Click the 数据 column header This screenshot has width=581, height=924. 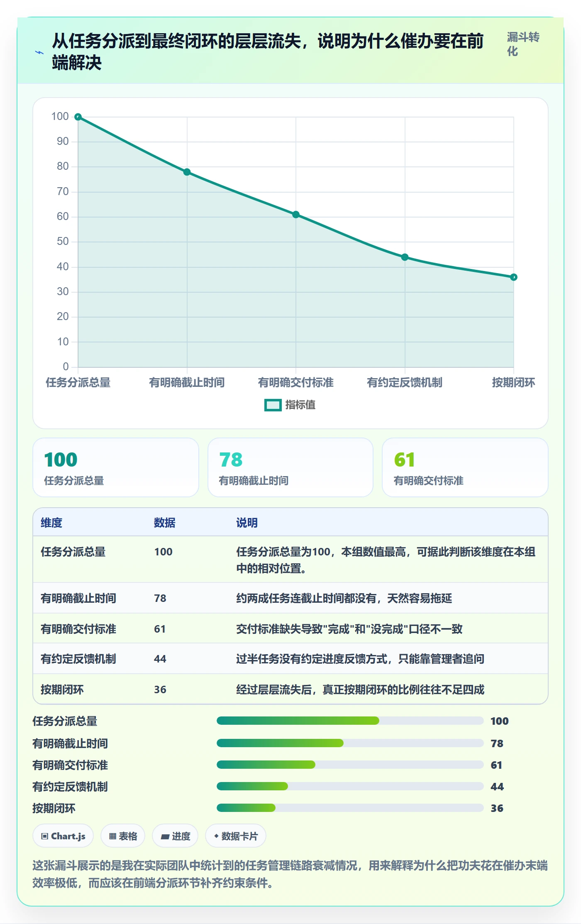click(x=165, y=523)
